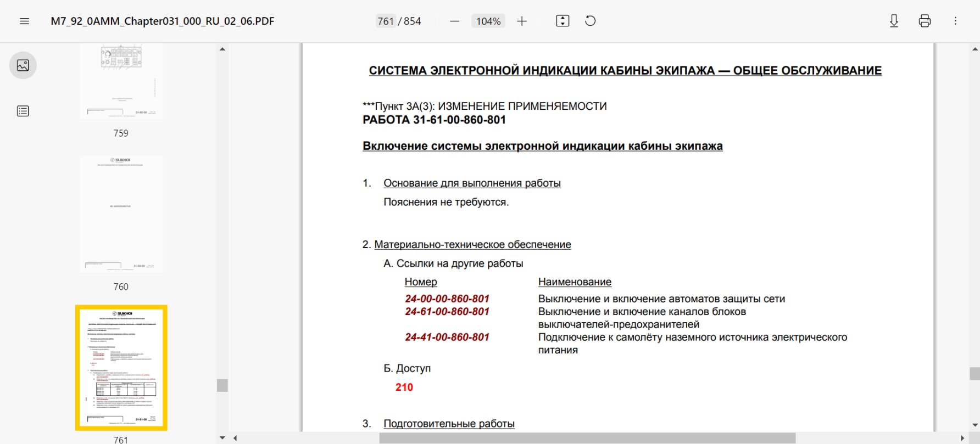Click Материально-техническое обеспечение heading

click(x=472, y=244)
